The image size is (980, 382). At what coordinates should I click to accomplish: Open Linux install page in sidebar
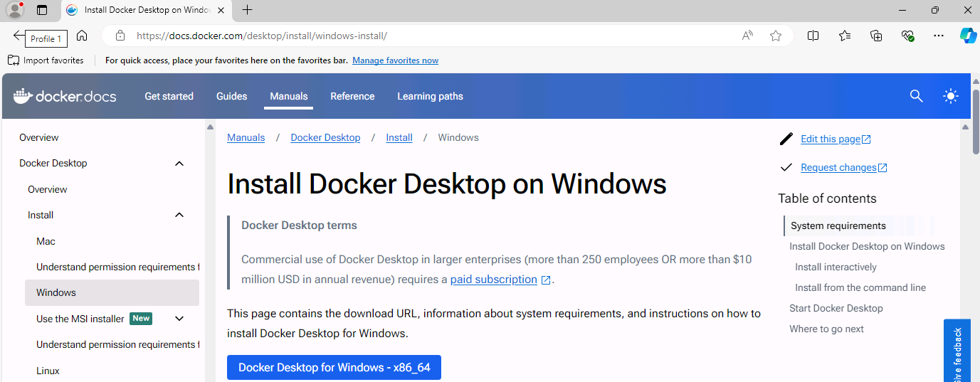tap(48, 371)
